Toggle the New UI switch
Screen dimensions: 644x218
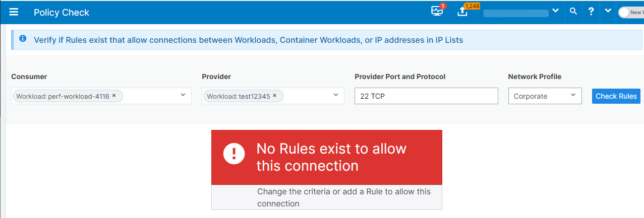click(x=630, y=12)
